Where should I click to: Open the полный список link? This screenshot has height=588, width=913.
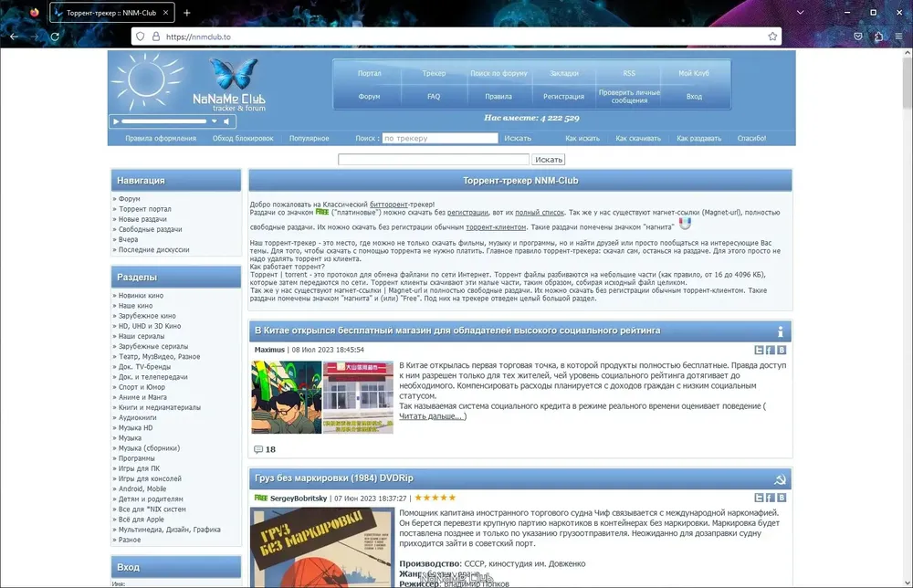pyautogui.click(x=540, y=213)
